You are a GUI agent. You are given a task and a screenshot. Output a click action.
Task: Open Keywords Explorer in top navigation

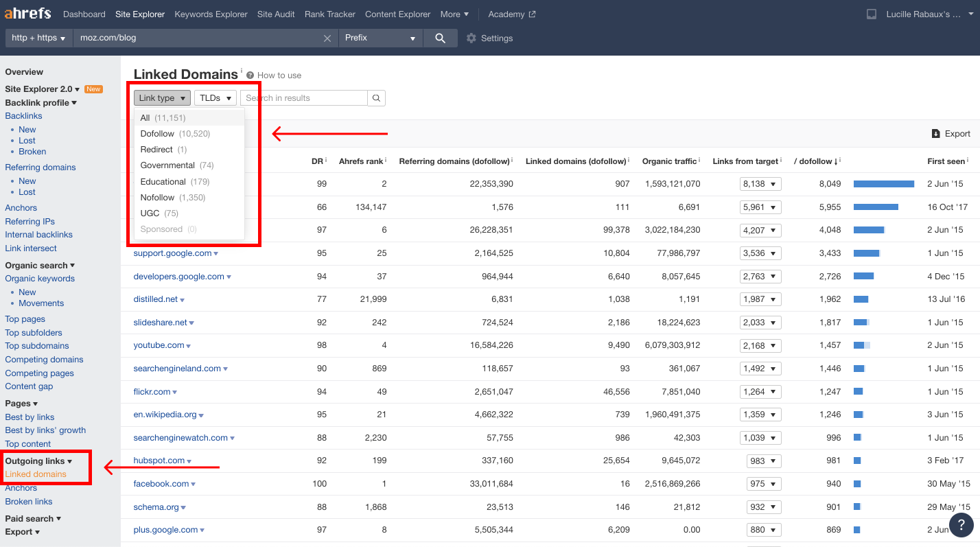click(x=211, y=14)
